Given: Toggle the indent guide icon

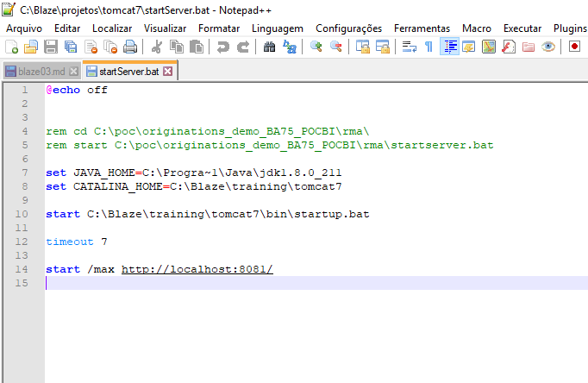Looking at the screenshot, I should tap(449, 47).
